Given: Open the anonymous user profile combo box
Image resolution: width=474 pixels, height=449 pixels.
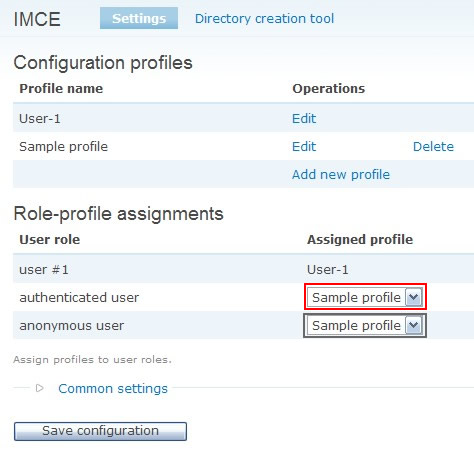Looking at the screenshot, I should click(x=365, y=325).
